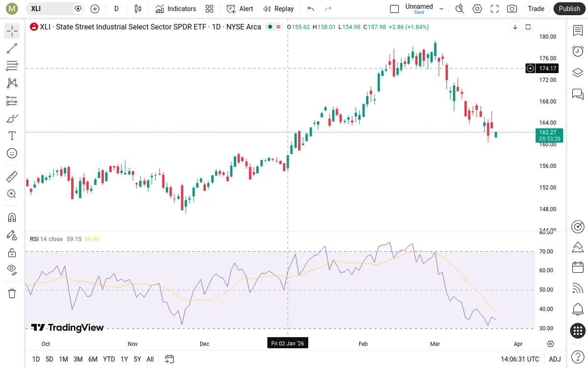Select the chart patterns tool

(x=12, y=83)
